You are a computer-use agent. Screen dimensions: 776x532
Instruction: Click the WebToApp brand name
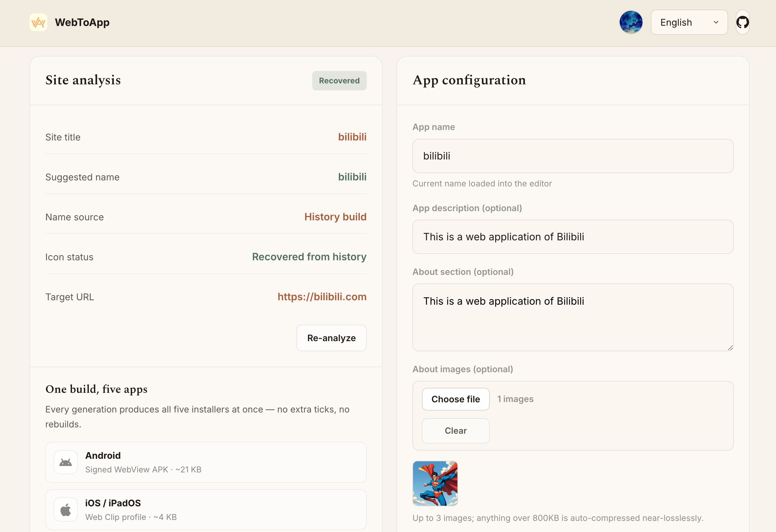[82, 23]
